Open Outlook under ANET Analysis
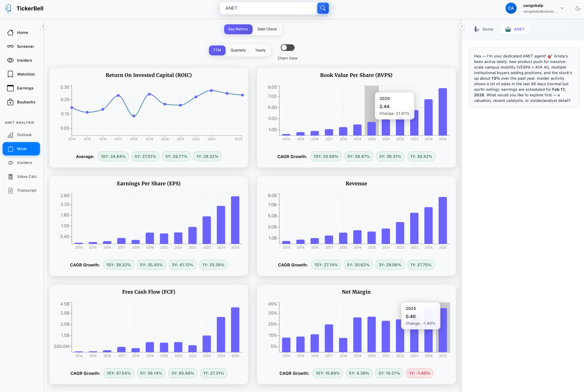 pos(24,135)
